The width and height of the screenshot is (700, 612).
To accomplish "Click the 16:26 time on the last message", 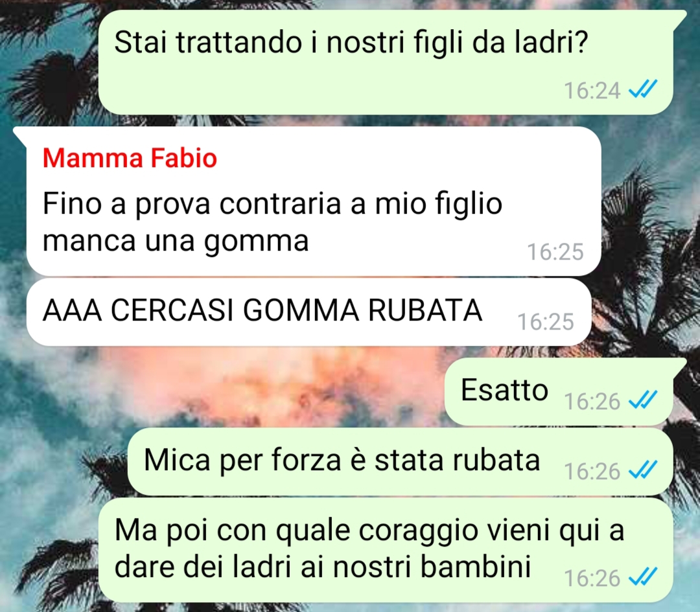I will tap(592, 578).
